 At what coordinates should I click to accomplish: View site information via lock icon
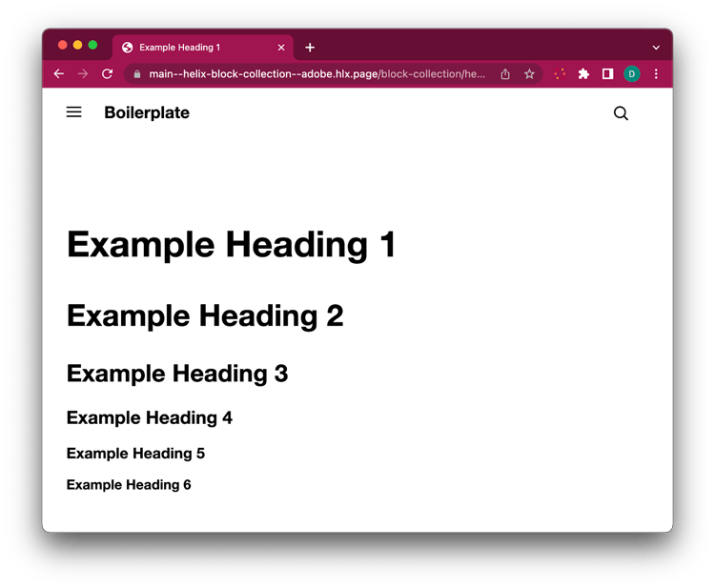137,74
